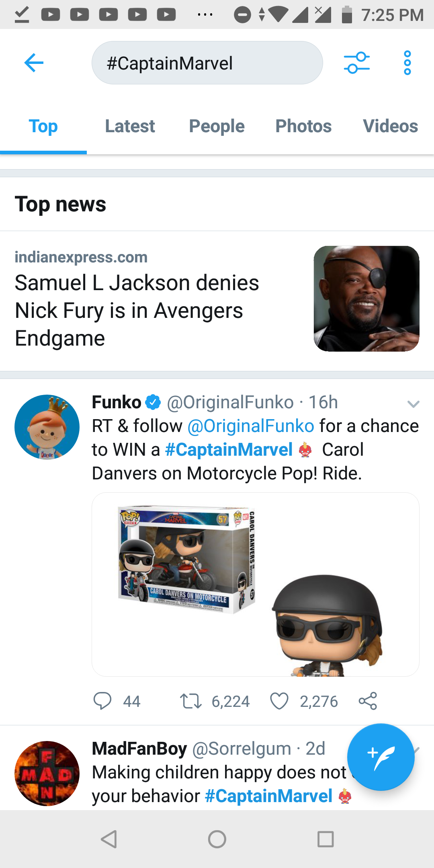434x868 pixels.
Task: Tap the #CaptainMarvel hashtag in Funko tweet
Action: point(229,450)
